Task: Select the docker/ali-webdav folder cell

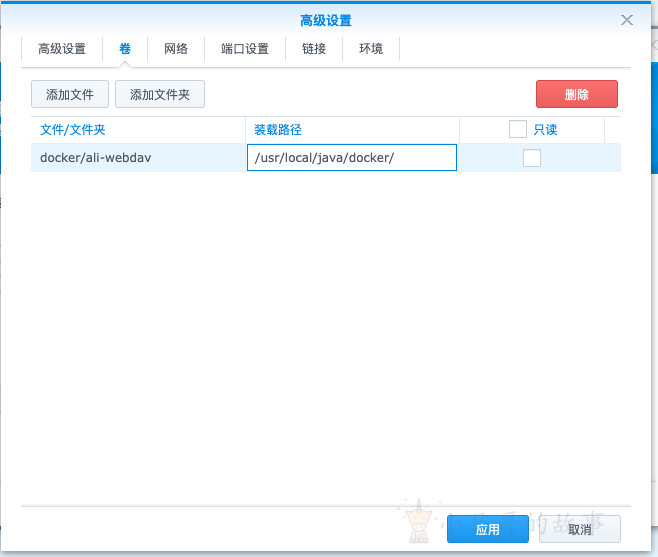Action: [138, 157]
